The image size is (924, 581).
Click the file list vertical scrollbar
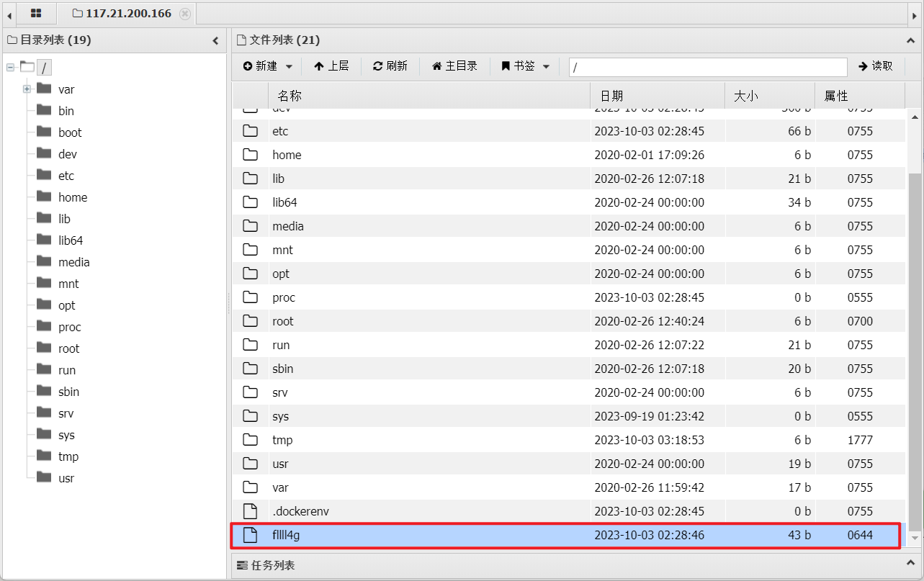(915, 346)
